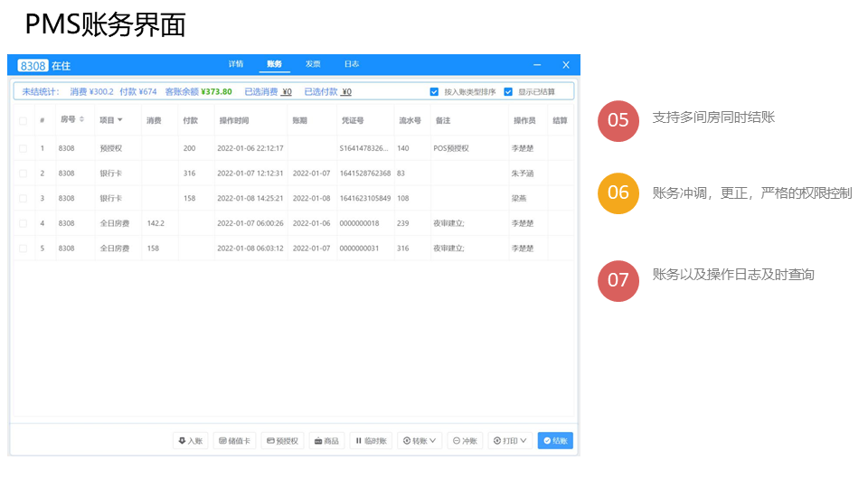Click operator name 梁燕
Viewport: 868px width, 488px height.
(x=519, y=198)
